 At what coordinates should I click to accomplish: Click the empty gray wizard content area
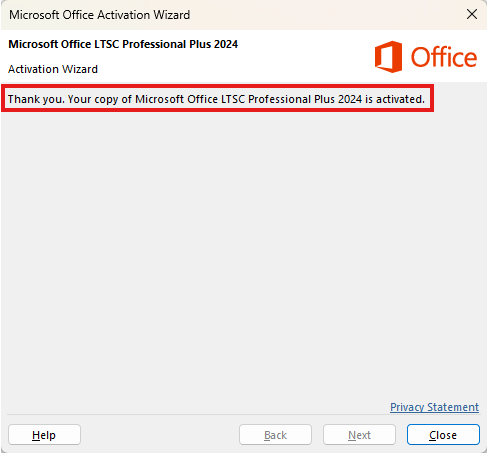243,253
